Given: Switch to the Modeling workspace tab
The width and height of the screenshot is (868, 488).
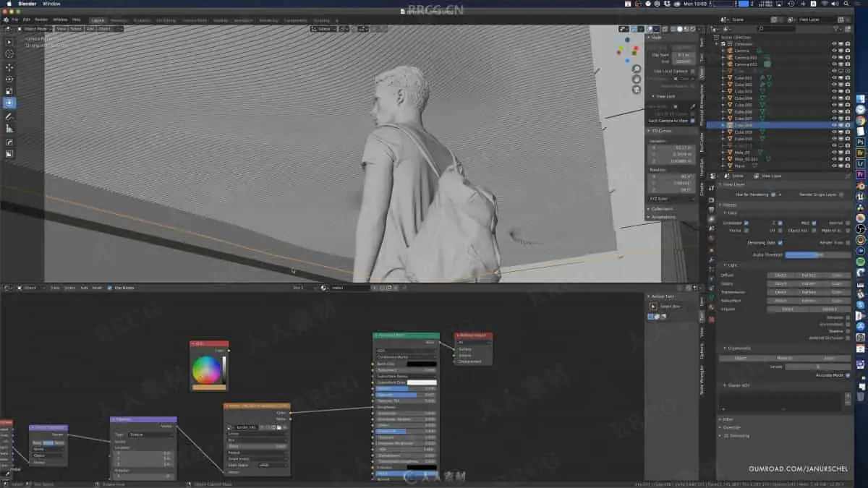Looking at the screenshot, I should [x=119, y=20].
